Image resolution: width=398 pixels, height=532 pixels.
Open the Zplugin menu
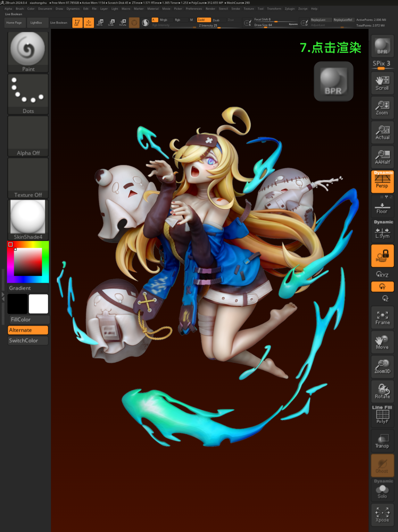click(x=290, y=9)
